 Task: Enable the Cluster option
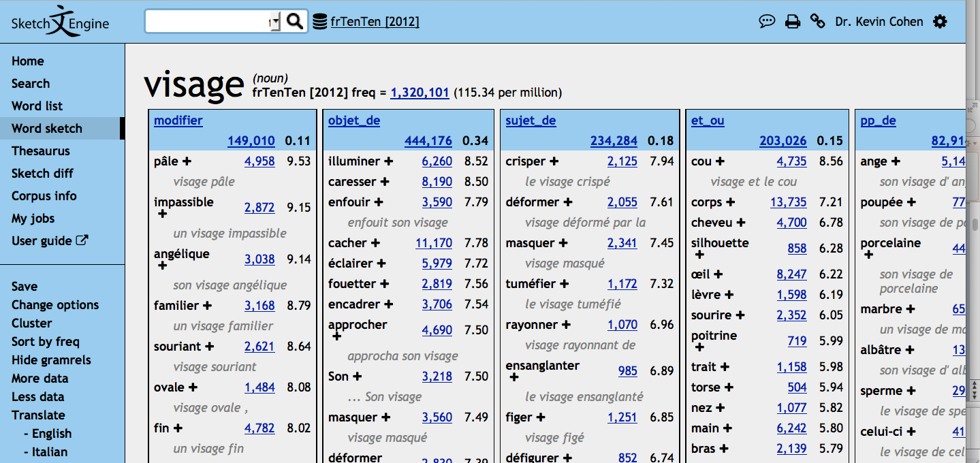32,323
